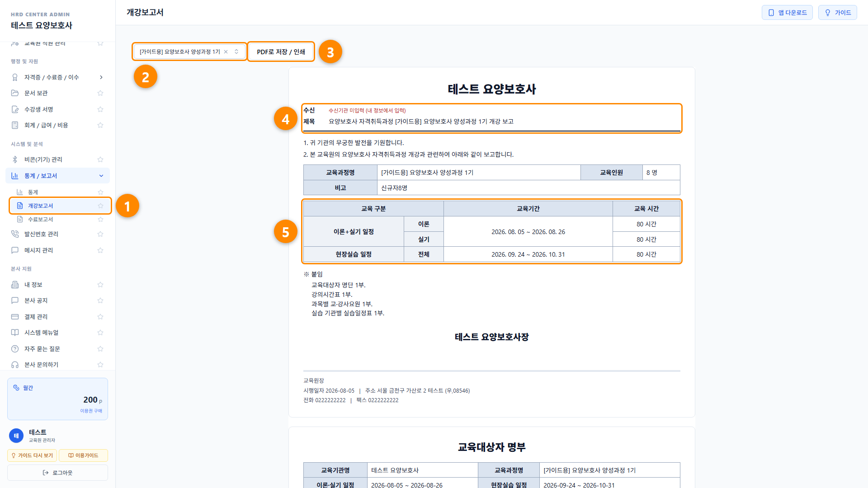Click the 가이드 button in header
The height and width of the screenshot is (488, 868).
[837, 13]
